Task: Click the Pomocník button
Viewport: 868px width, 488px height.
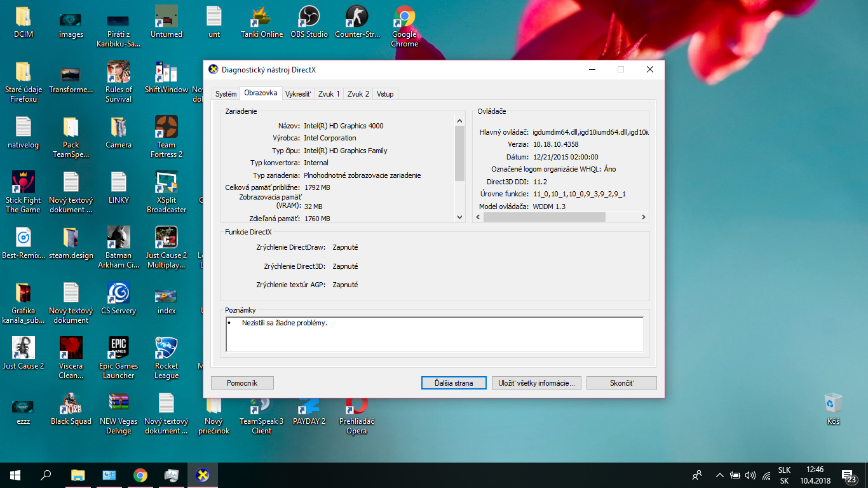Action: click(x=242, y=383)
